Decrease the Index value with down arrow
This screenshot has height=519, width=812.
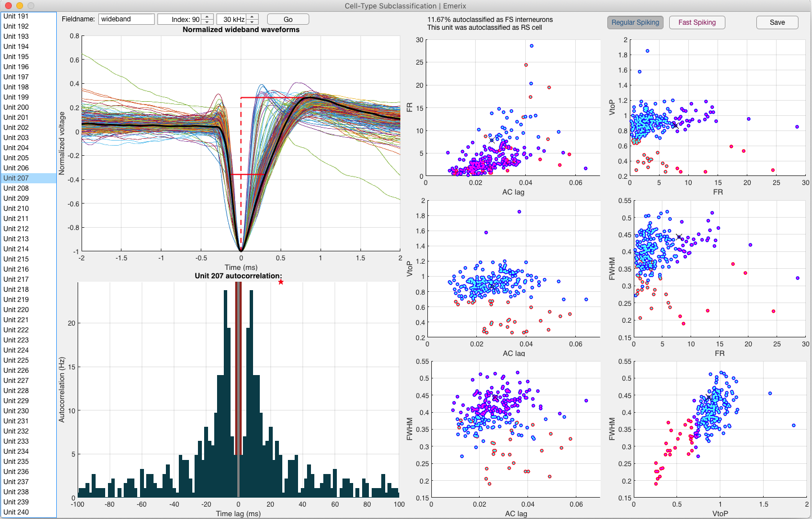207,22
